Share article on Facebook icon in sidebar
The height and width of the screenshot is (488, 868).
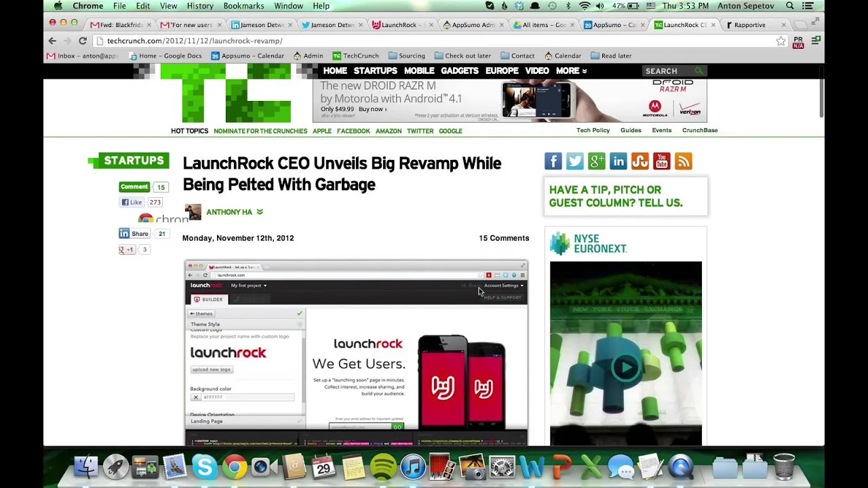(553, 161)
